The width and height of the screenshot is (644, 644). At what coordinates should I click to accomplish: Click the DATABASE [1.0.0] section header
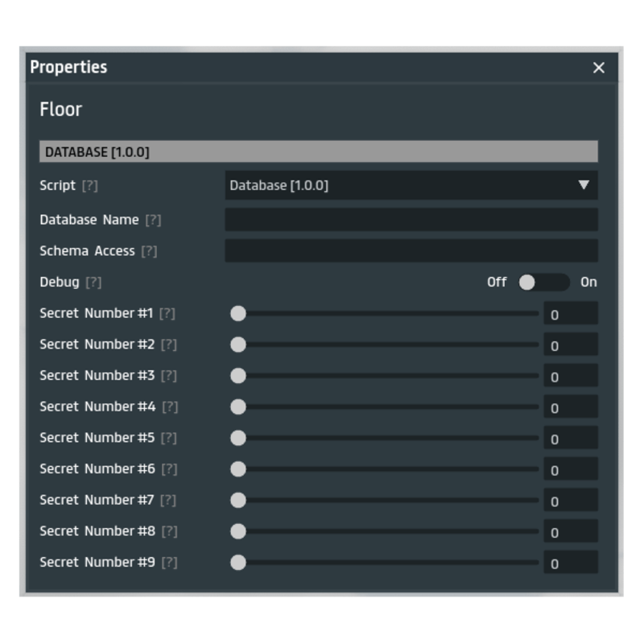318,152
